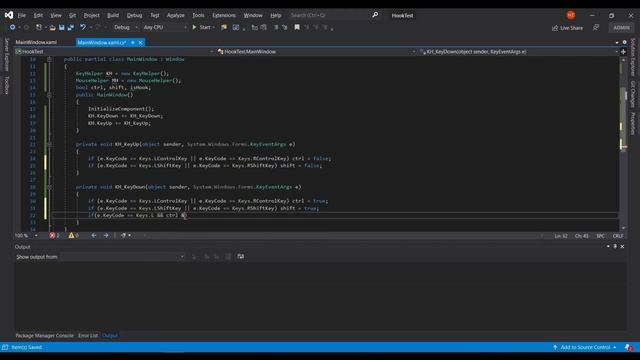The image size is (640, 360).
Task: Click the Toggle Bookmark icon
Action: pyautogui.click(x=297, y=27)
